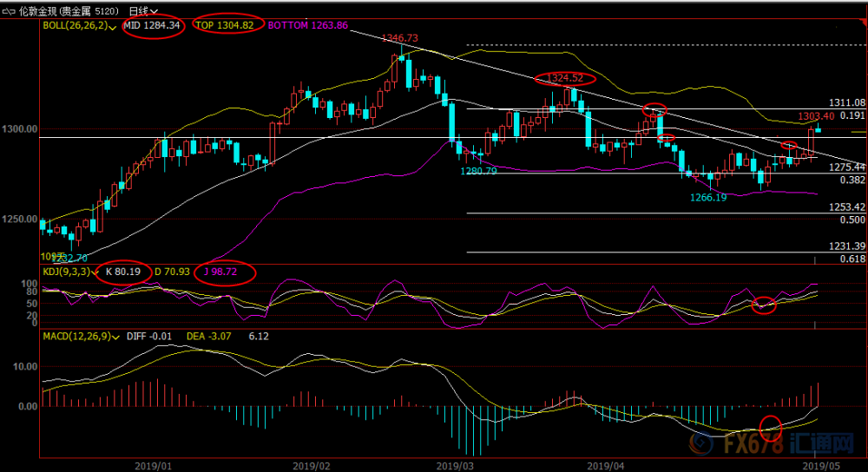
Task: Click the 50 level on KDJ axis
Action: [x=31, y=304]
